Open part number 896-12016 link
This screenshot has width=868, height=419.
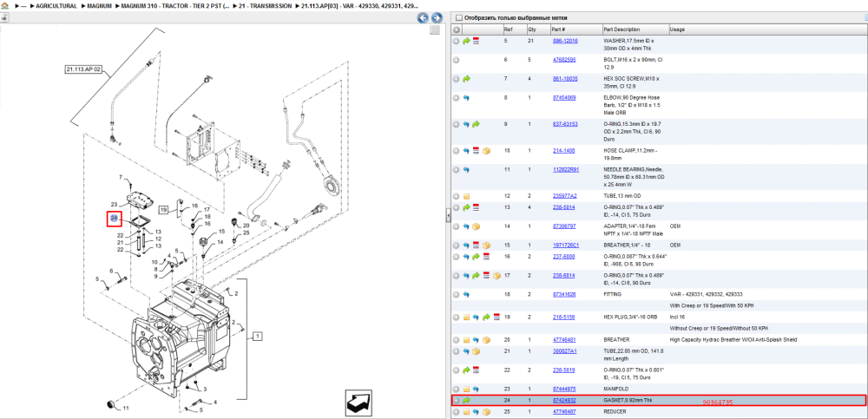565,41
